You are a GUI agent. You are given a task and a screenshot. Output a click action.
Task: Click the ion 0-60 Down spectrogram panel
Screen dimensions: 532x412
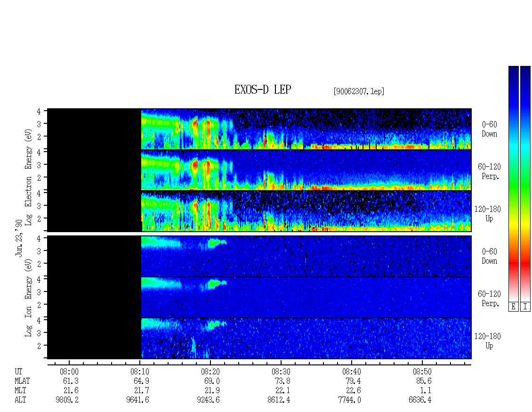point(259,256)
